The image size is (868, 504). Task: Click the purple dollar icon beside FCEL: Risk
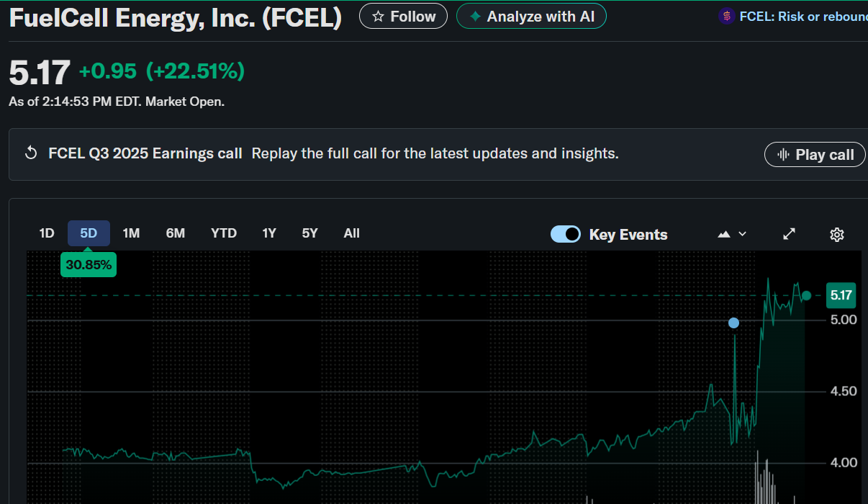pyautogui.click(x=727, y=16)
